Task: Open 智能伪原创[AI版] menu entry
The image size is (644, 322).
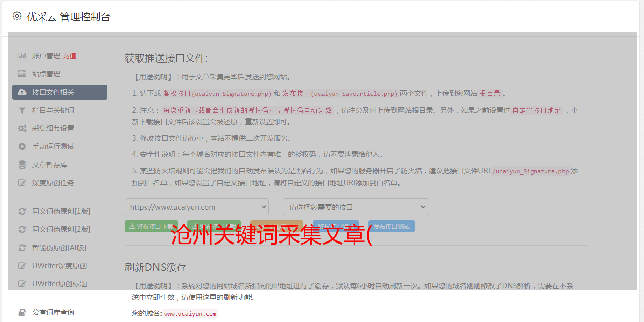Action: click(x=59, y=248)
